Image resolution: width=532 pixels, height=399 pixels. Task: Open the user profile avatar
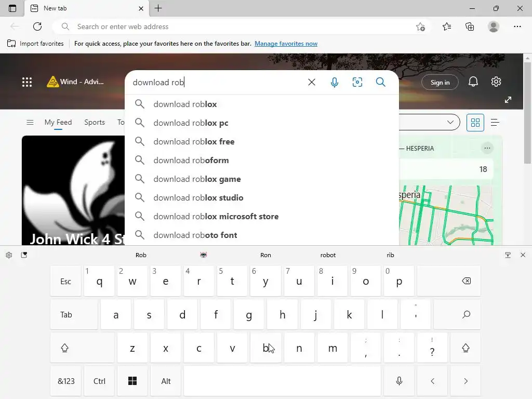click(x=494, y=26)
